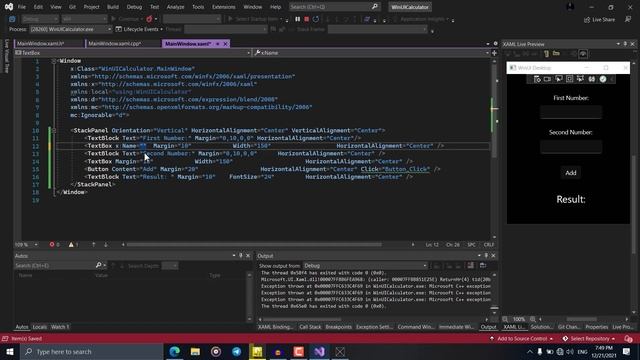Click the zoom in magnifier in Live Preview
Viewport: 640px width, 360px height.
tap(533, 319)
